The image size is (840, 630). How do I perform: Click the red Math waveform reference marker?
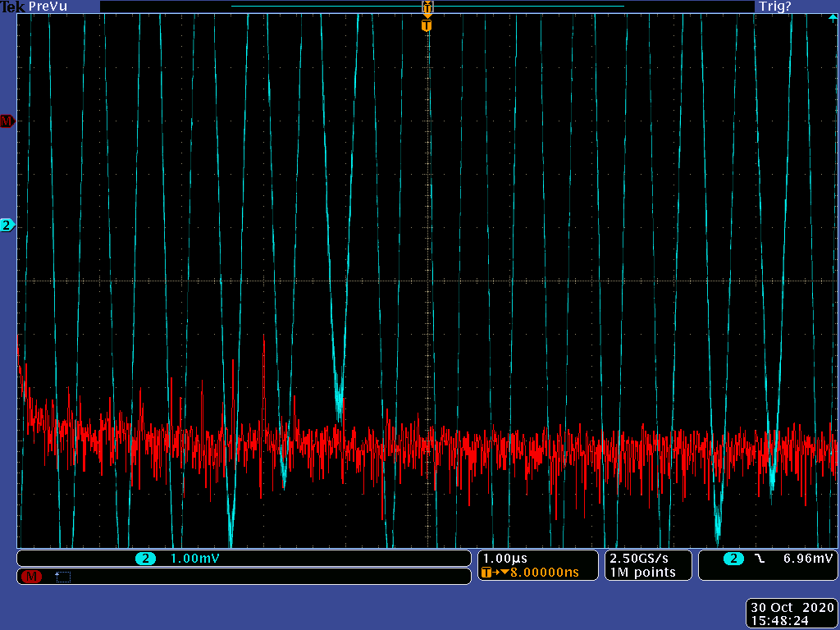click(7, 121)
